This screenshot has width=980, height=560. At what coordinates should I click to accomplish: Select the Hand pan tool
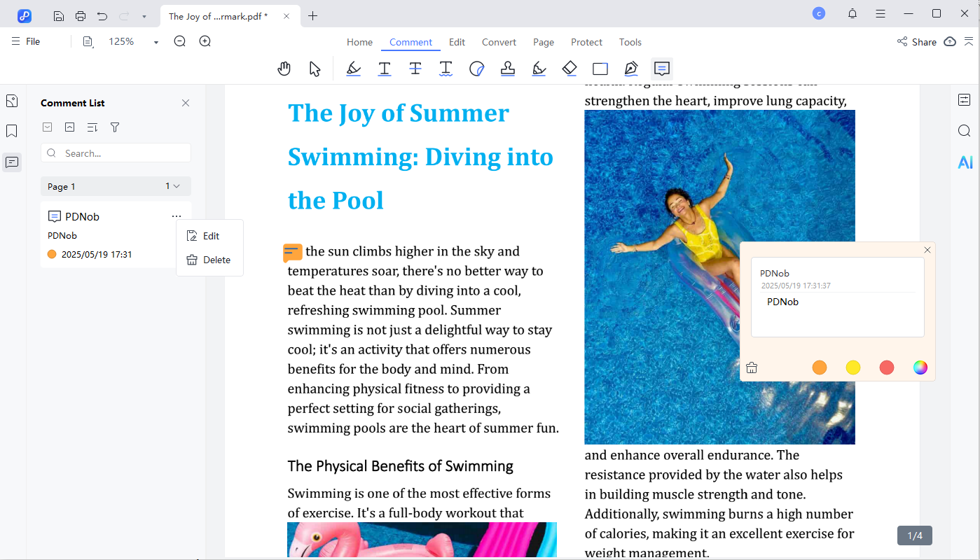point(284,68)
